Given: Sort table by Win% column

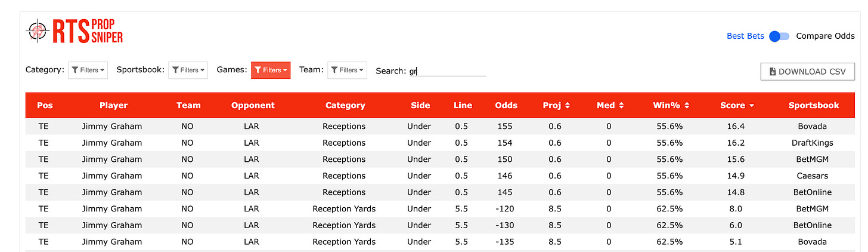Looking at the screenshot, I should [670, 106].
